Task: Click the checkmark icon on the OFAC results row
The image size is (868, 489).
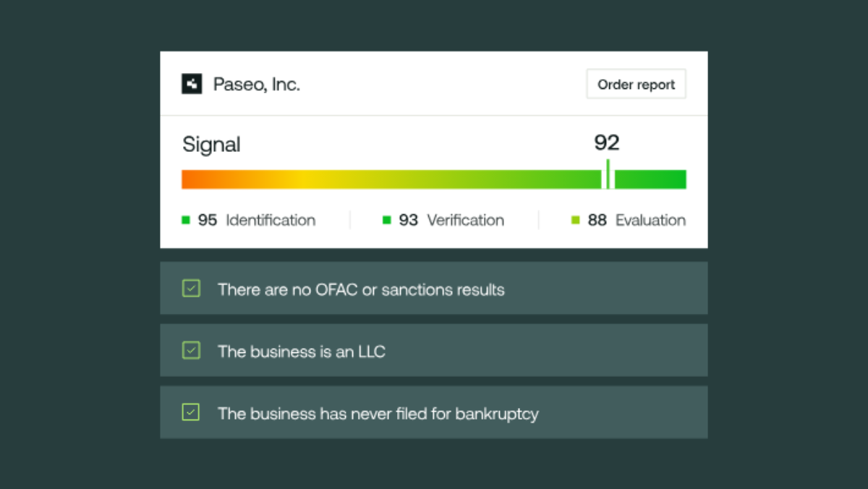Action: pyautogui.click(x=190, y=288)
